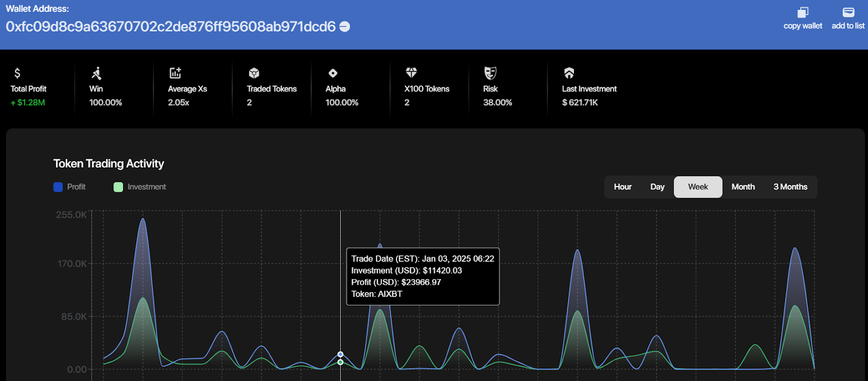
Task: Click the running figure Win icon
Action: [x=97, y=73]
